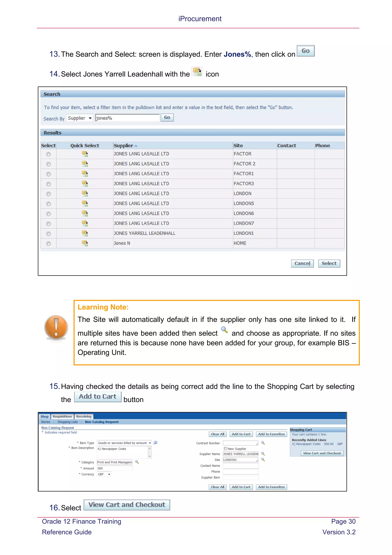Switch to the Requisitions tab

62,416
